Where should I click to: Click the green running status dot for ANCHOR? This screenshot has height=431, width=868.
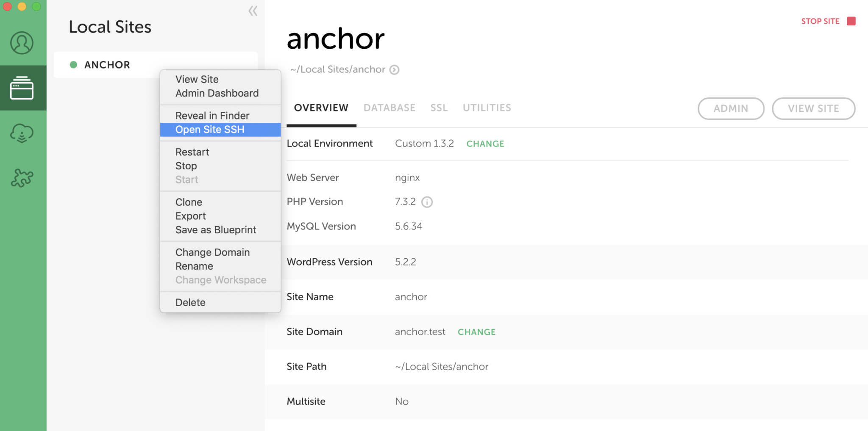pyautogui.click(x=73, y=65)
